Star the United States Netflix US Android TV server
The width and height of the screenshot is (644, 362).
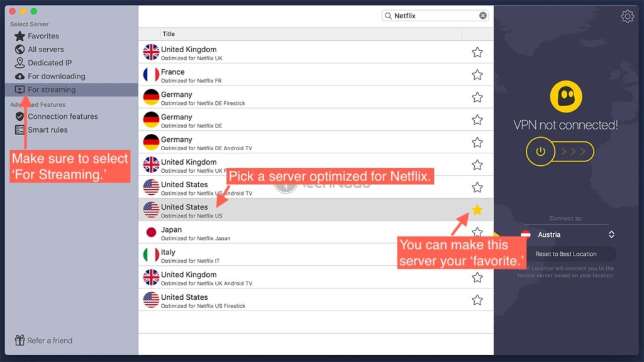point(477,187)
